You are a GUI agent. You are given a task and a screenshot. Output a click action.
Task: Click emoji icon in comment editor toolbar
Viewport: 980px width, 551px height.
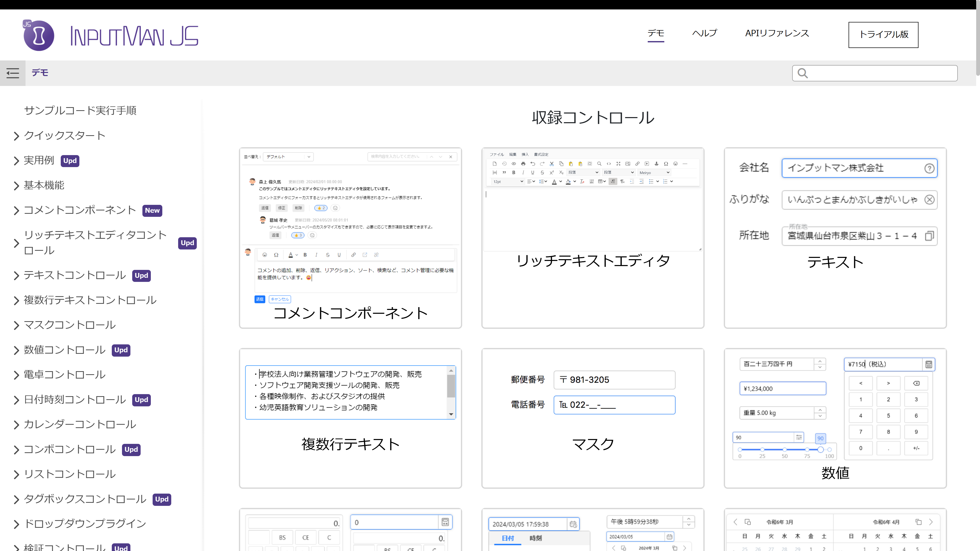(265, 255)
